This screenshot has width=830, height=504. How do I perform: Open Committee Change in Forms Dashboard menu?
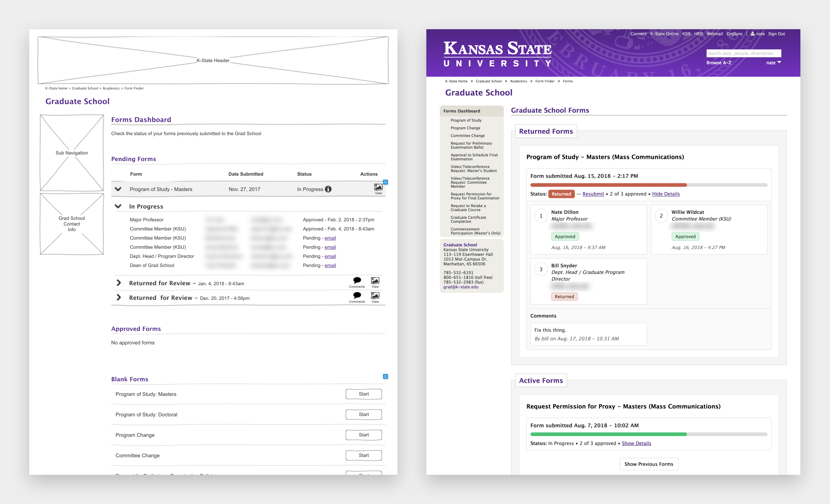pyautogui.click(x=468, y=136)
